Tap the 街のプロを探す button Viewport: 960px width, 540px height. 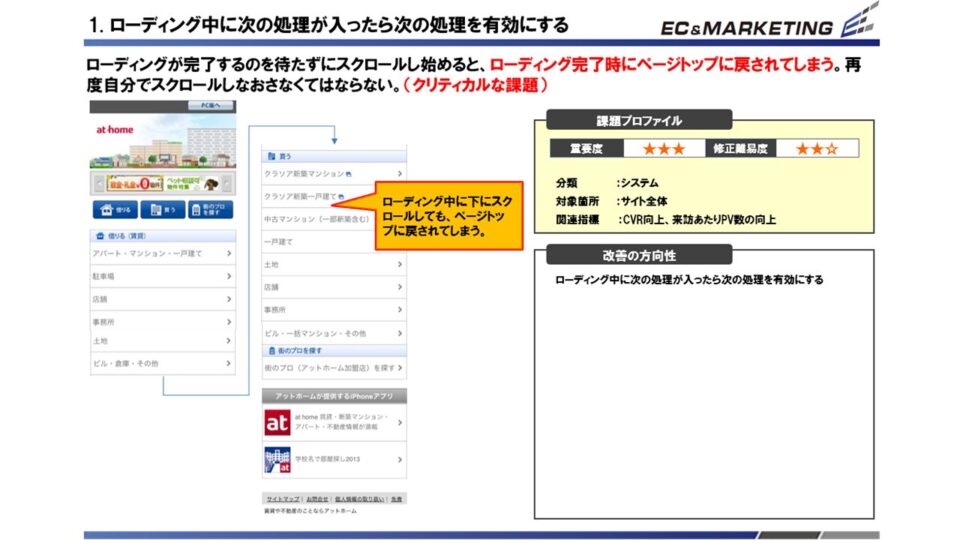pyautogui.click(x=210, y=209)
